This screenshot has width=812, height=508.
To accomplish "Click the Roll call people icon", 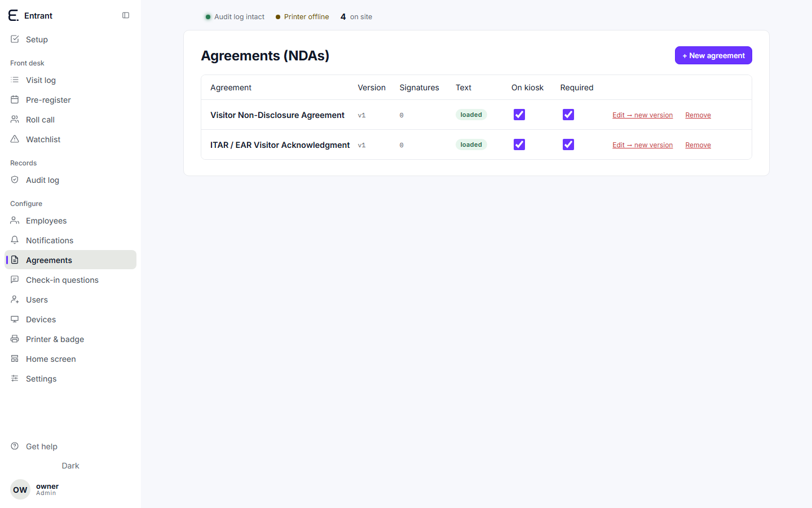I will tap(15, 119).
